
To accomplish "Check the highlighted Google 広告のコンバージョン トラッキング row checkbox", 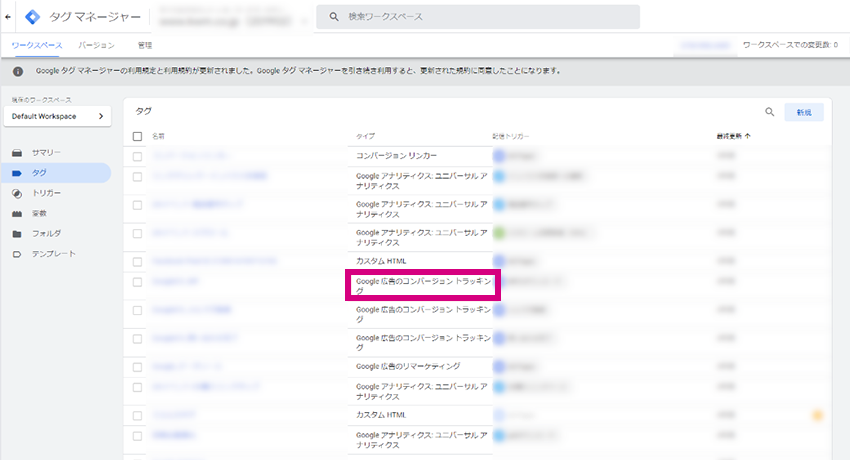I will (x=138, y=282).
